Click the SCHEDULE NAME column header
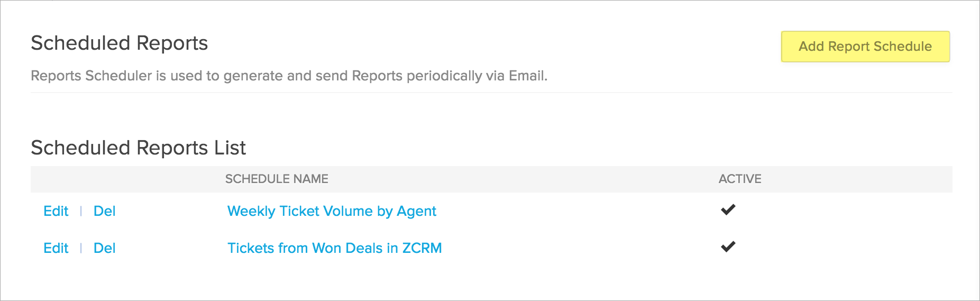 coord(277,179)
